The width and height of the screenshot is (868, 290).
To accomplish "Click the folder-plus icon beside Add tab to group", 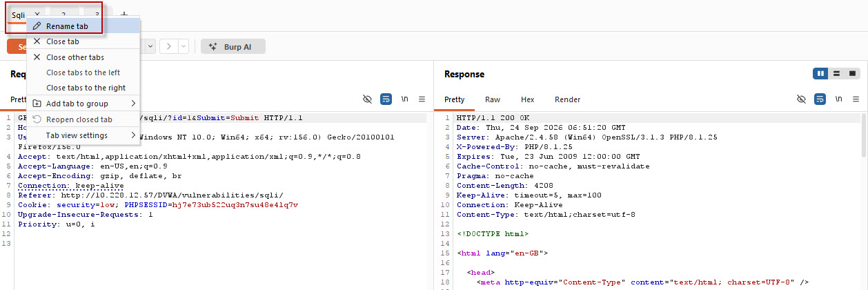I will (37, 104).
